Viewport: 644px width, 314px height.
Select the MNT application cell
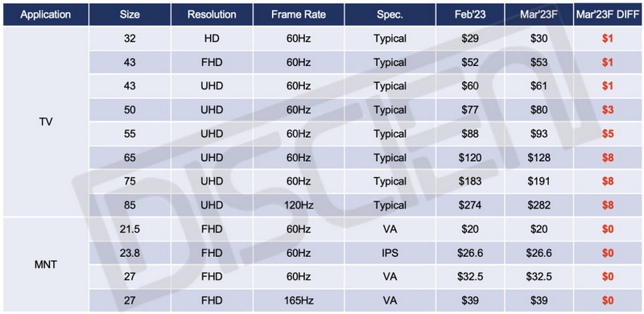click(46, 265)
